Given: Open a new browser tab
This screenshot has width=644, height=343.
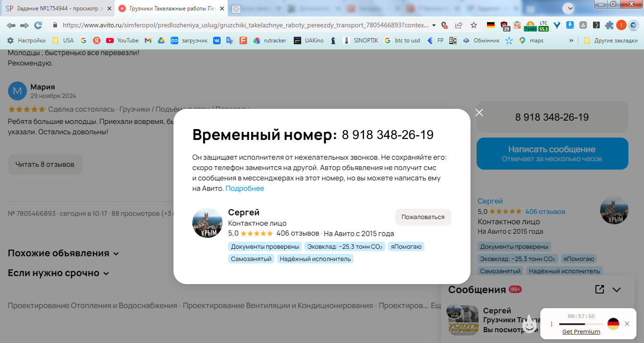Looking at the screenshot, I should pos(236,8).
